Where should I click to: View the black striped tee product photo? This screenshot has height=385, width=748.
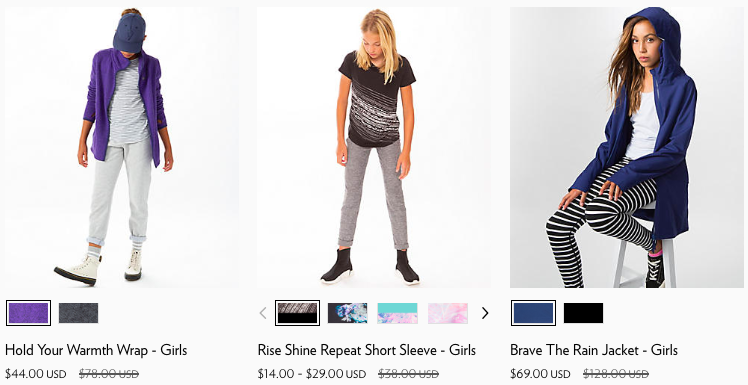pyautogui.click(x=374, y=147)
